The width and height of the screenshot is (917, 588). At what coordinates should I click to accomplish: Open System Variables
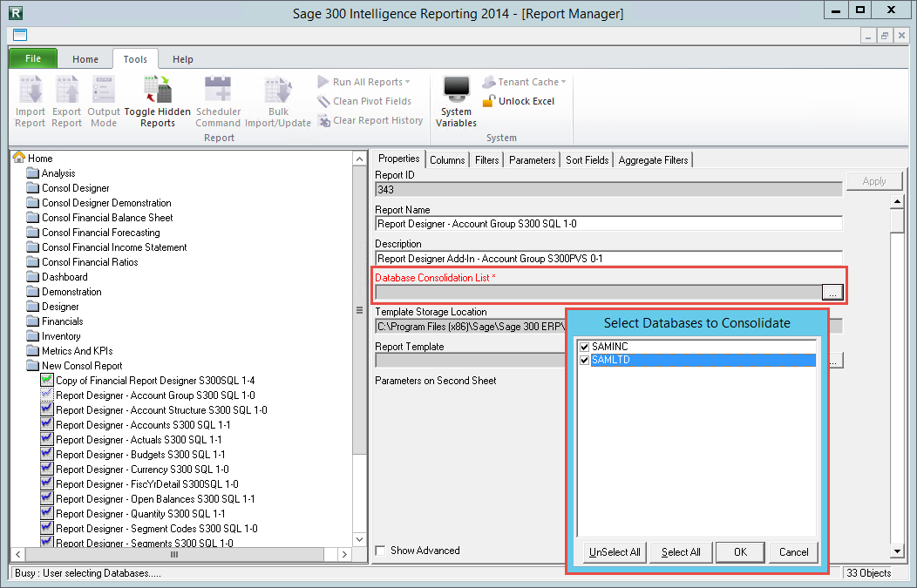[456, 102]
